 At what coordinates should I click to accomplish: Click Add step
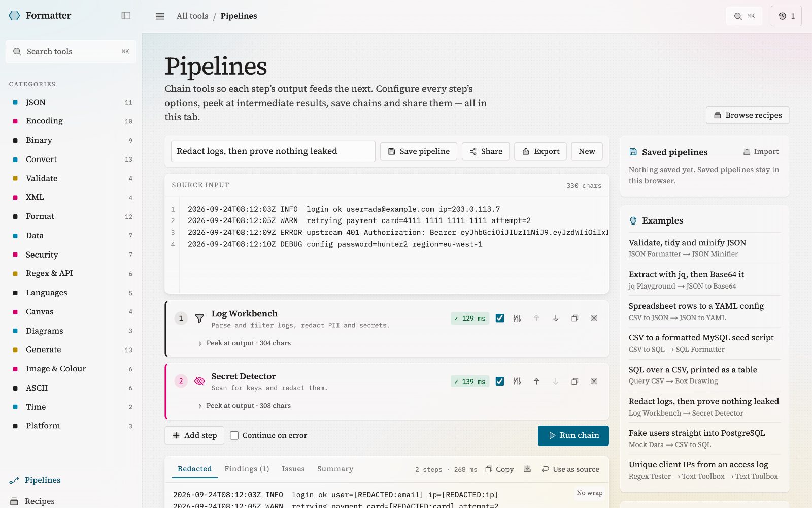194,435
